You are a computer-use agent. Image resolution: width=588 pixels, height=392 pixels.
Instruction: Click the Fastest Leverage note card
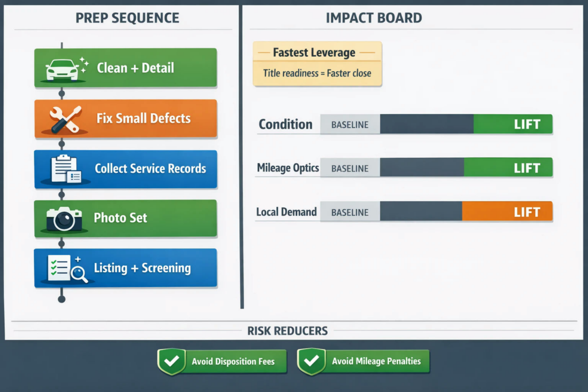[317, 64]
